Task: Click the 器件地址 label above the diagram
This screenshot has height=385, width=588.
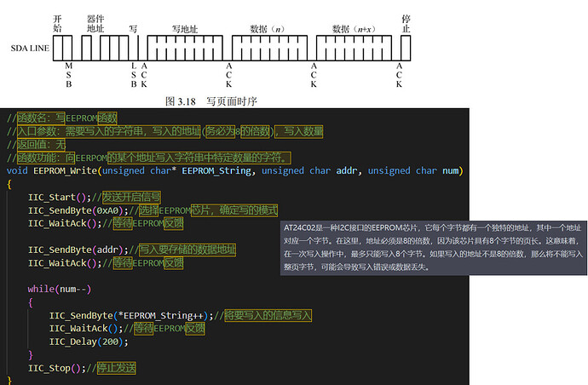Action: click(95, 24)
